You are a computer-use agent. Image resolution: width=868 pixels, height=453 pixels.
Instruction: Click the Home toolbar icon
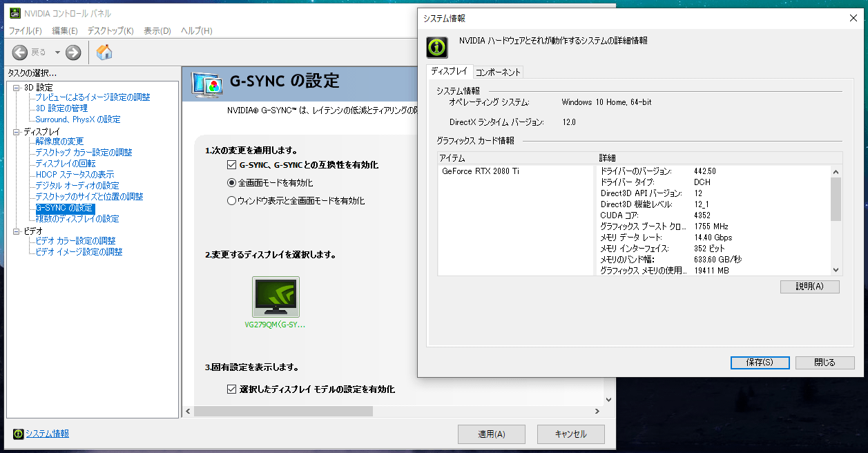[104, 52]
